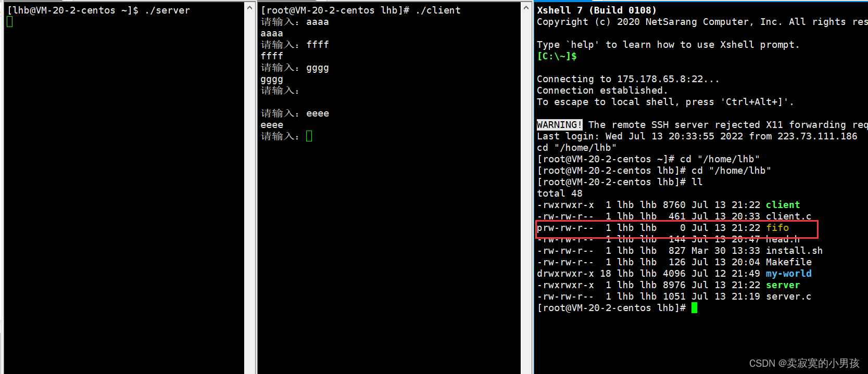The height and width of the screenshot is (374, 868).
Task: Click the server.c file name
Action: [x=789, y=296]
